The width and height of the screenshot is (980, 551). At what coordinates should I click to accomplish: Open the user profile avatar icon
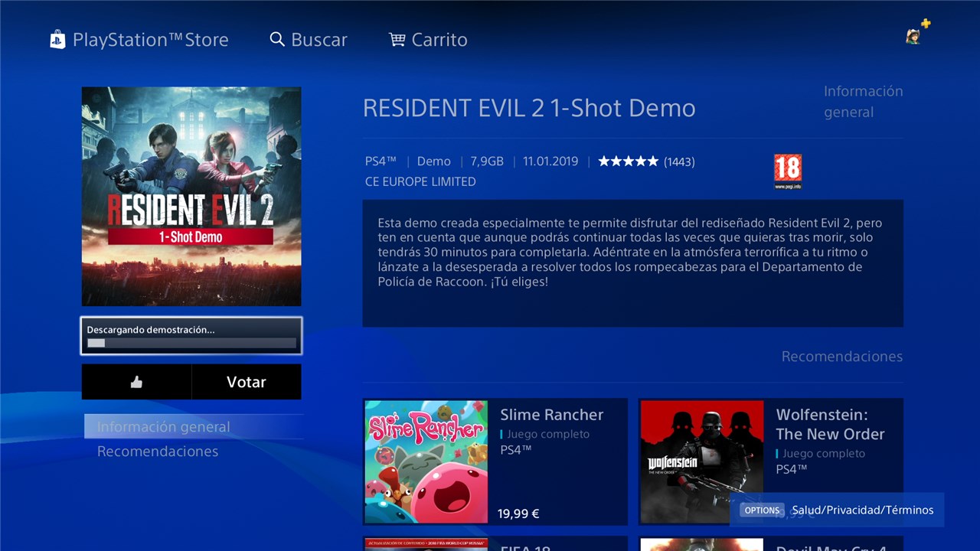pyautogui.click(x=913, y=36)
